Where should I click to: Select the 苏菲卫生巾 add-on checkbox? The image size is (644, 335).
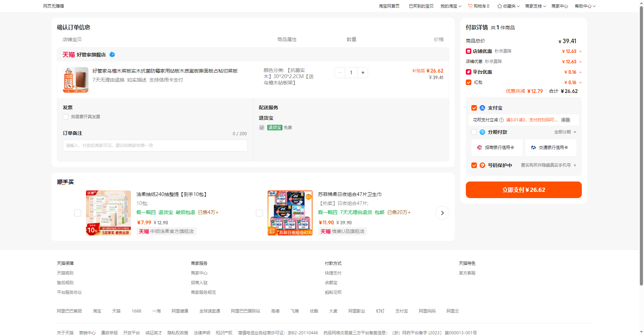[x=259, y=213]
